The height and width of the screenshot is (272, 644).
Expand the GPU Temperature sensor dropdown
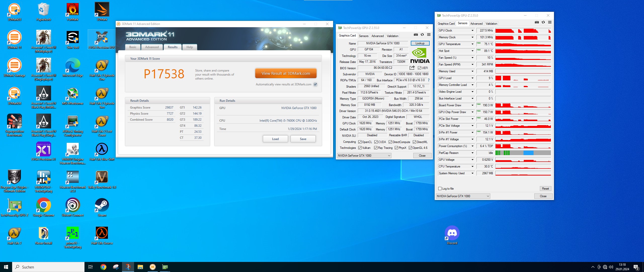pos(472,44)
